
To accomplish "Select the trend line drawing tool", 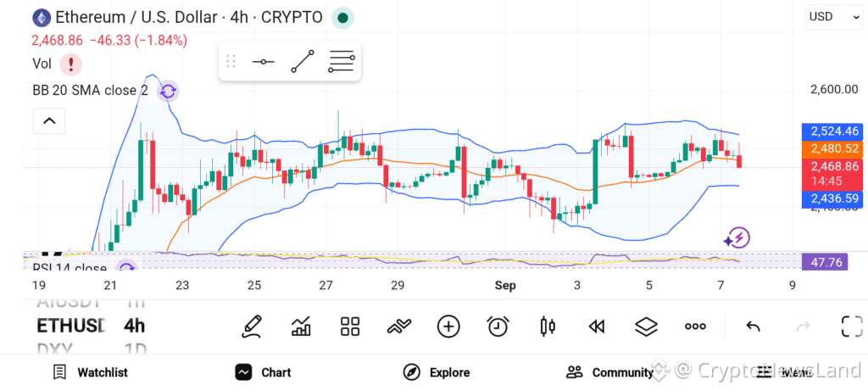I will 303,61.
